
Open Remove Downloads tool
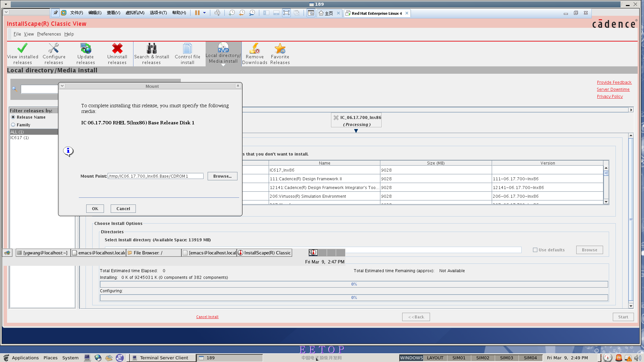(255, 54)
